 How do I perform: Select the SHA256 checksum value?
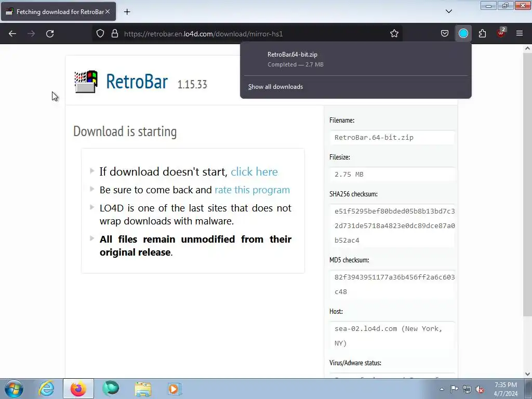(x=392, y=225)
